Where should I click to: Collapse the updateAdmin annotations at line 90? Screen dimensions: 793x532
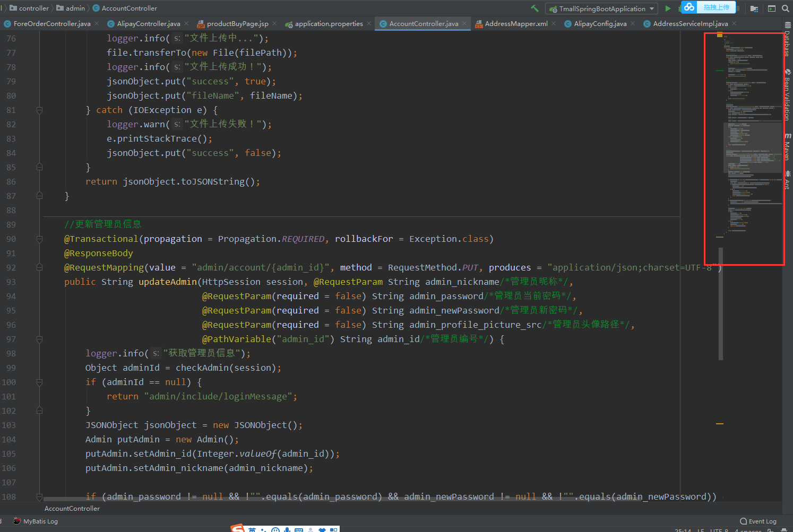(39, 239)
